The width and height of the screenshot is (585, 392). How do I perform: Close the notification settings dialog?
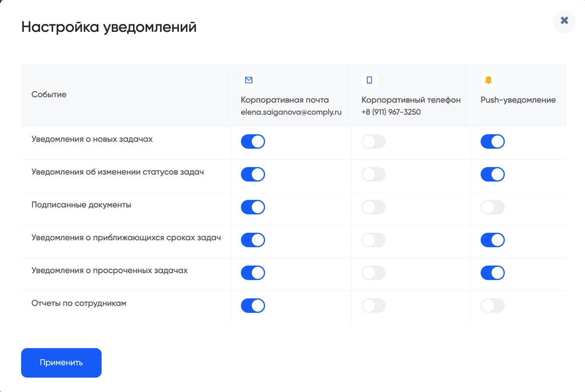pyautogui.click(x=564, y=21)
